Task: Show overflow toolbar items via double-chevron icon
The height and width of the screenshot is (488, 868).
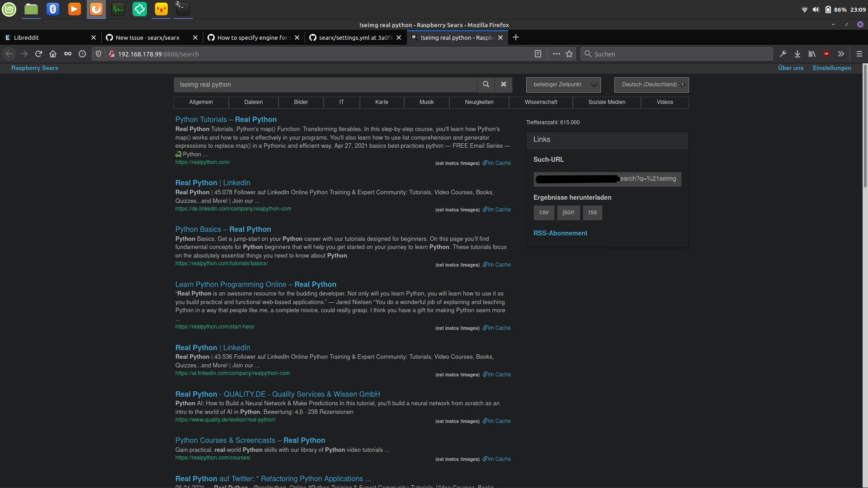Action: (x=841, y=54)
